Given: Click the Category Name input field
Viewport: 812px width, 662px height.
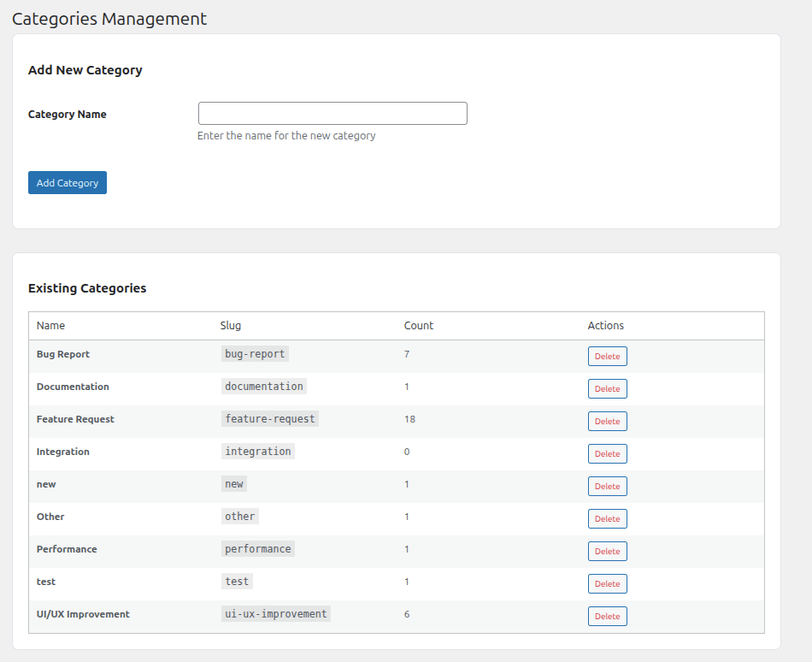Looking at the screenshot, I should 332,114.
